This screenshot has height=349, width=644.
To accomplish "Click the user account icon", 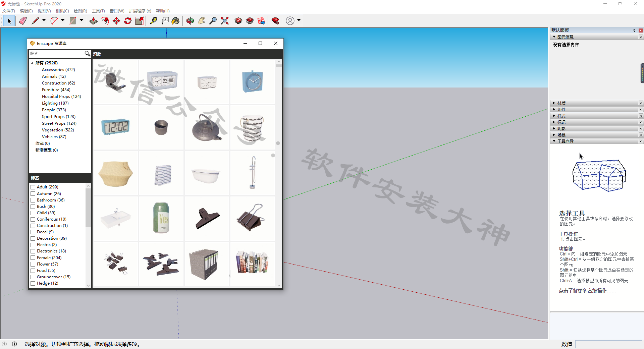I will coord(290,21).
